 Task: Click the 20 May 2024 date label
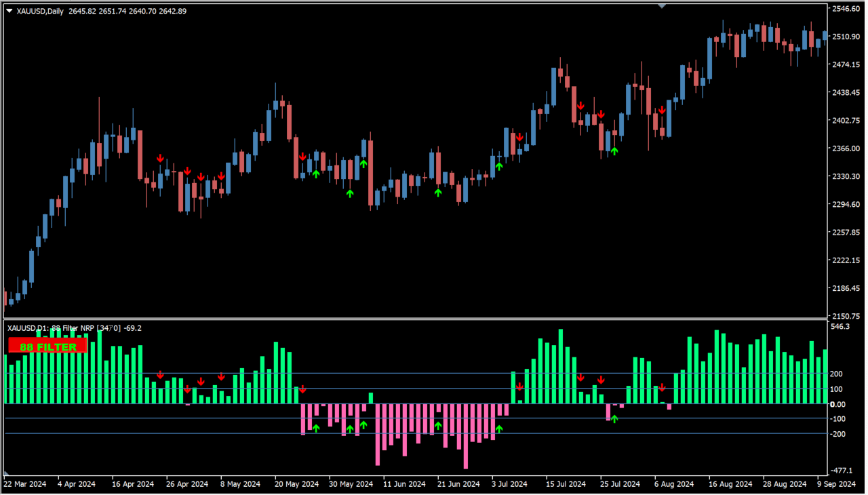296,484
